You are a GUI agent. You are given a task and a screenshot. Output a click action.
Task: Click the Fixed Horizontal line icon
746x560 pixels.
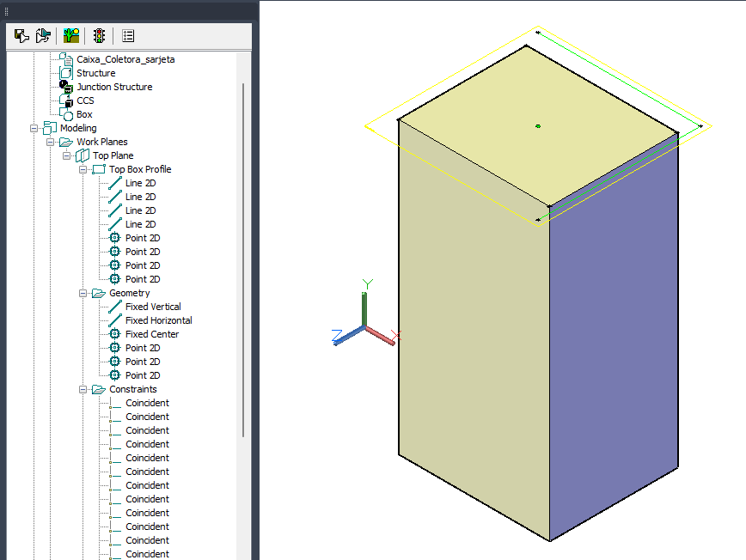click(114, 320)
